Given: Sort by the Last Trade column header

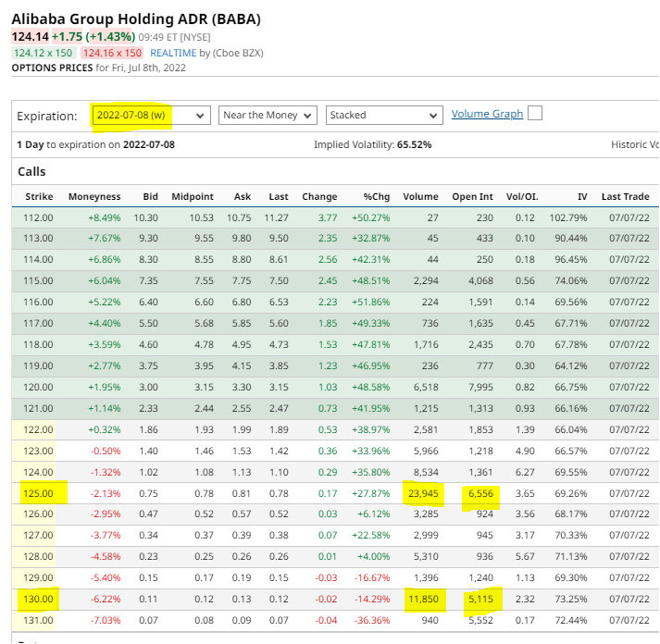Looking at the screenshot, I should 626,196.
